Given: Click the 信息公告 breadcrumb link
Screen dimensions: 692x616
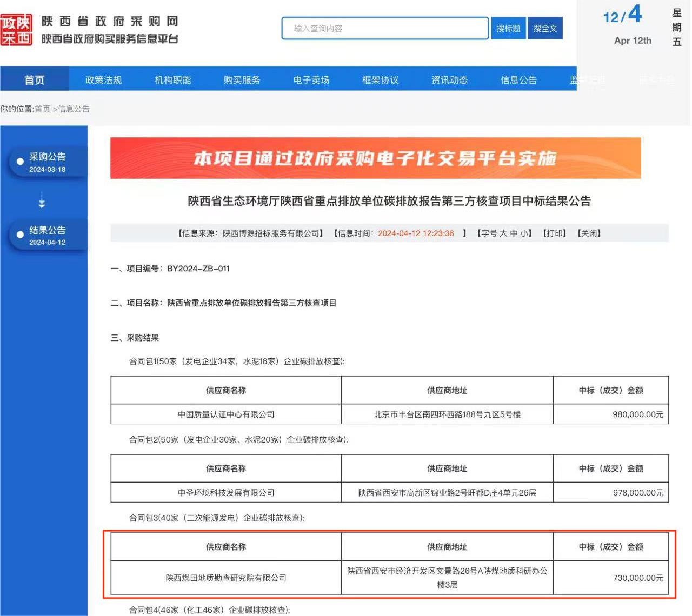Looking at the screenshot, I should (x=74, y=109).
